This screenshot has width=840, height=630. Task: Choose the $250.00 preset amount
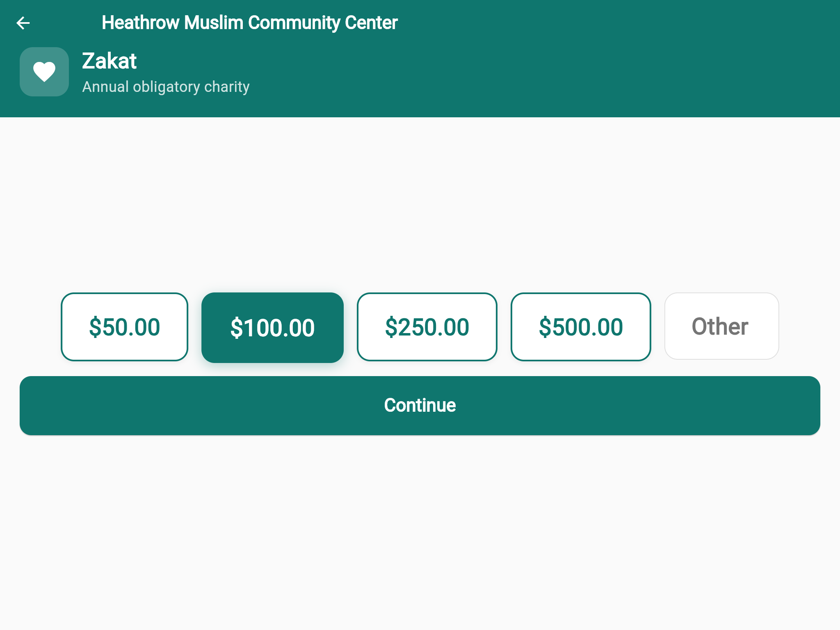tap(427, 327)
